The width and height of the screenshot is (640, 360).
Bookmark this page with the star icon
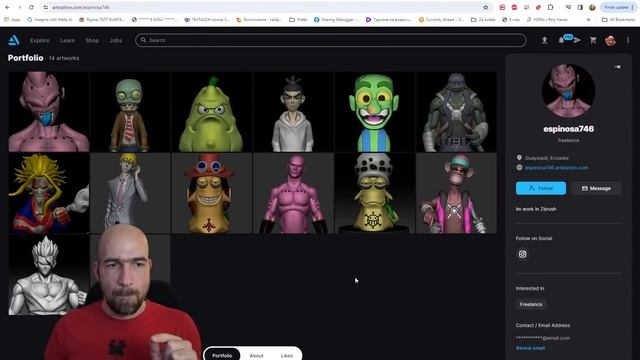[485, 7]
